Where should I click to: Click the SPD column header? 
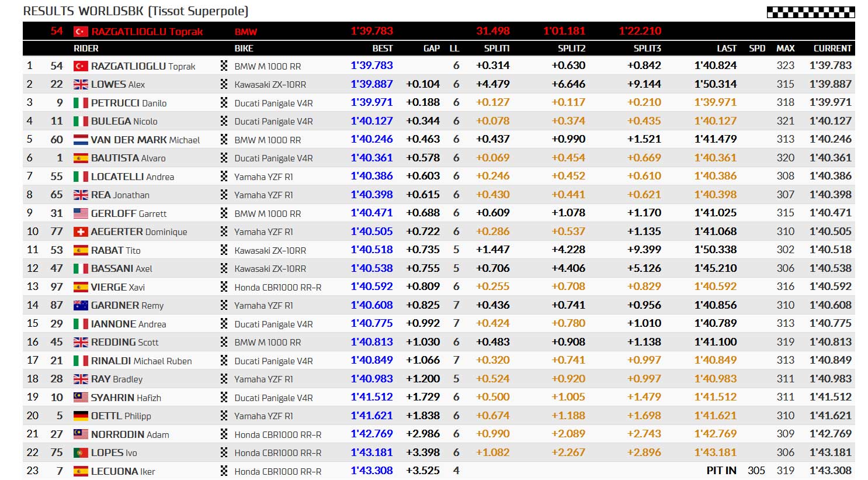point(757,49)
